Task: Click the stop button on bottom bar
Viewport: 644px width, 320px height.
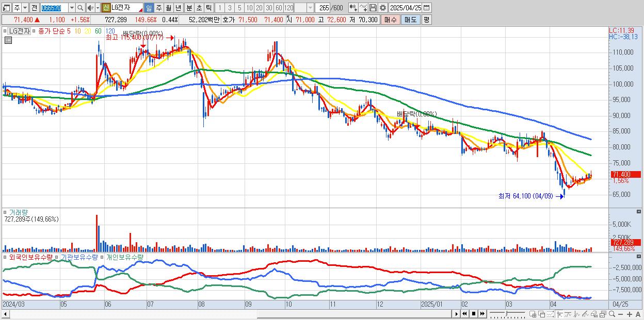Action: 474,313
